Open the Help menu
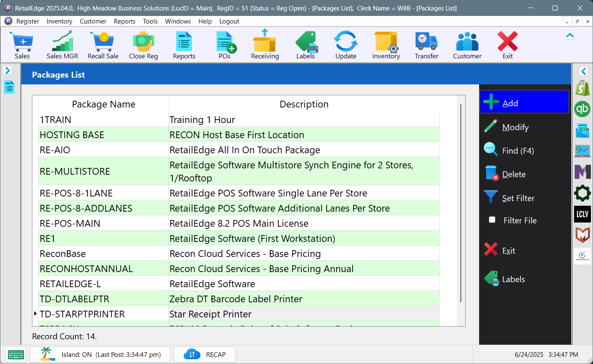 [205, 21]
